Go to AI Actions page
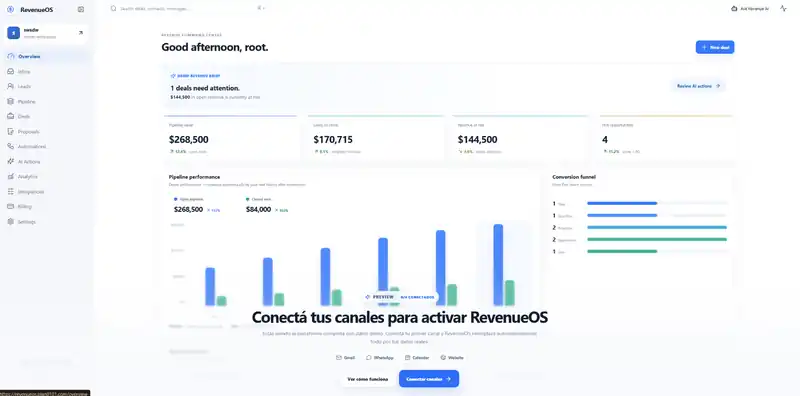This screenshot has width=800, height=396. click(47, 161)
